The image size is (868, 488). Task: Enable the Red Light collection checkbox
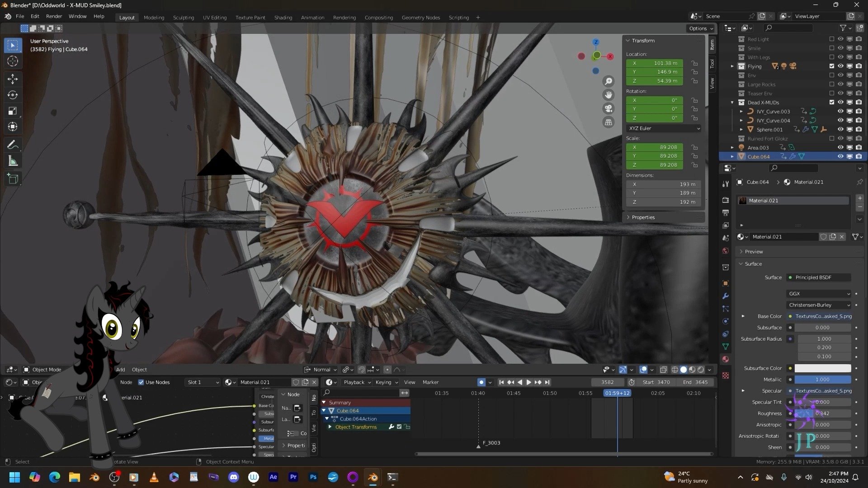(x=832, y=39)
